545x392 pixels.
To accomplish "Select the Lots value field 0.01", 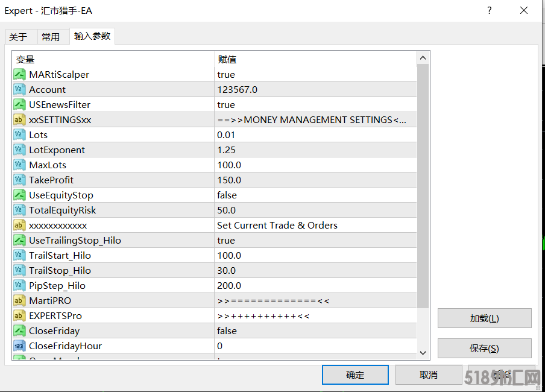I will [226, 135].
